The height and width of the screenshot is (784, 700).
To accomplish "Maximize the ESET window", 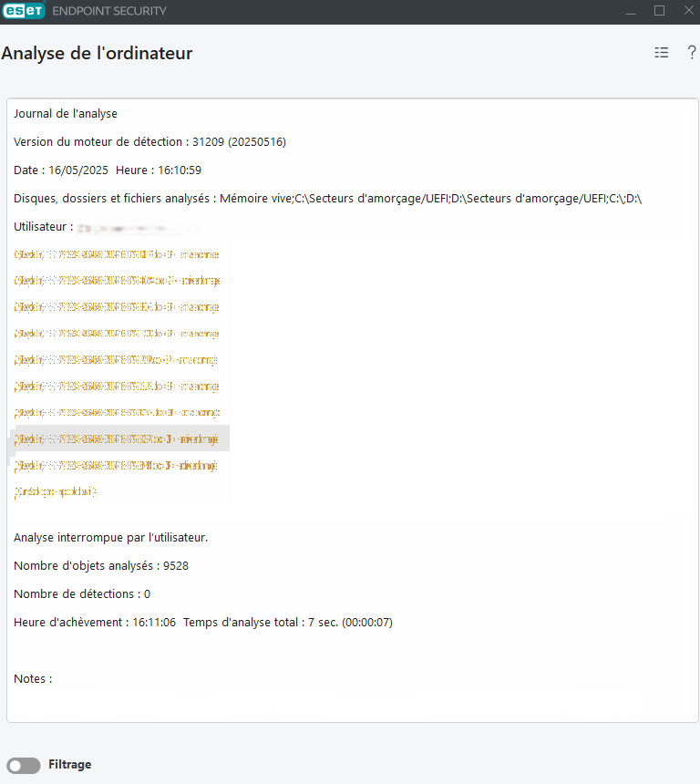I will tap(660, 11).
